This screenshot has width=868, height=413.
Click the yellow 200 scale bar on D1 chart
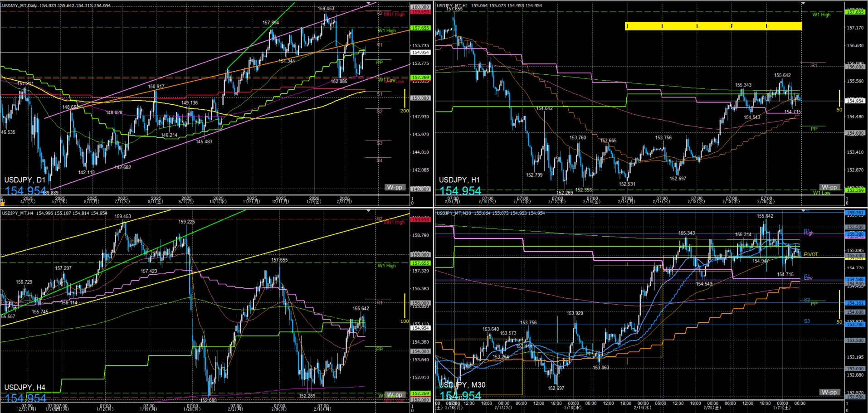click(x=404, y=98)
